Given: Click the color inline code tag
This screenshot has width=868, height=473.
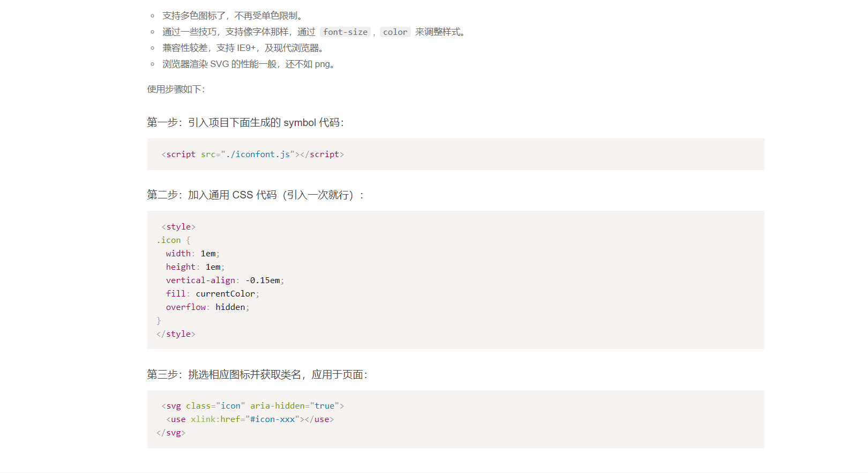Looking at the screenshot, I should (395, 32).
